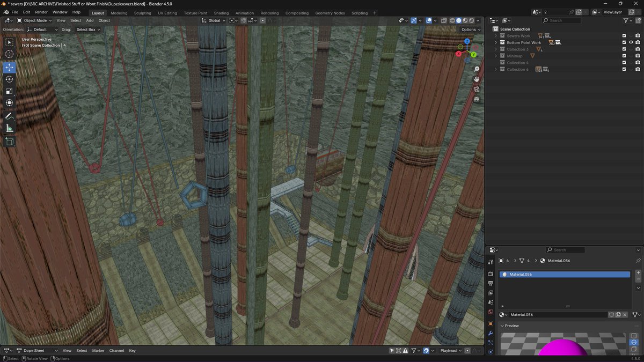644x362 pixels.
Task: Open viewport Options dropdown
Action: 470,29
